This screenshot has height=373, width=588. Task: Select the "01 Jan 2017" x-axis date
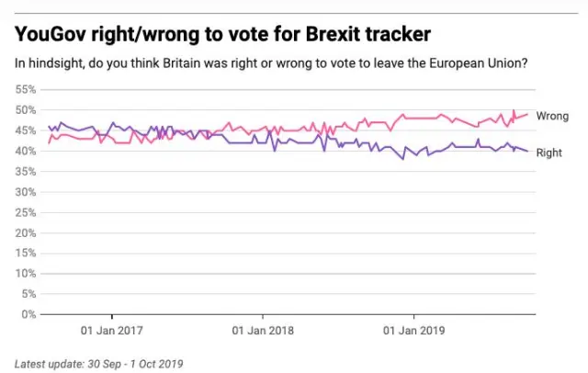[x=112, y=331]
